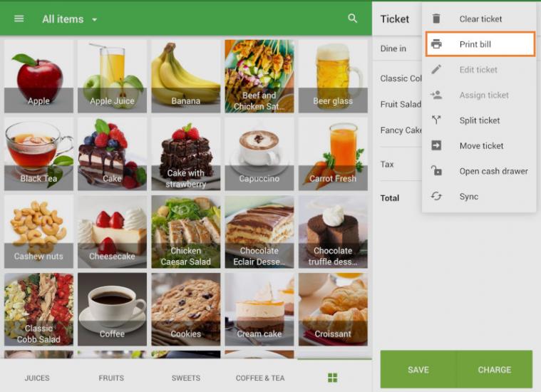Open the hamburger navigation menu

(x=19, y=19)
